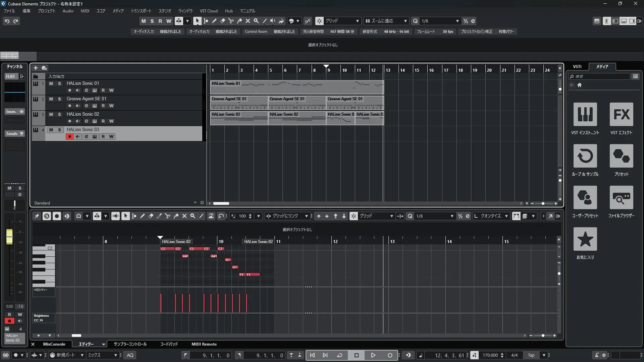Open Loops & Samples media tile

585,156
